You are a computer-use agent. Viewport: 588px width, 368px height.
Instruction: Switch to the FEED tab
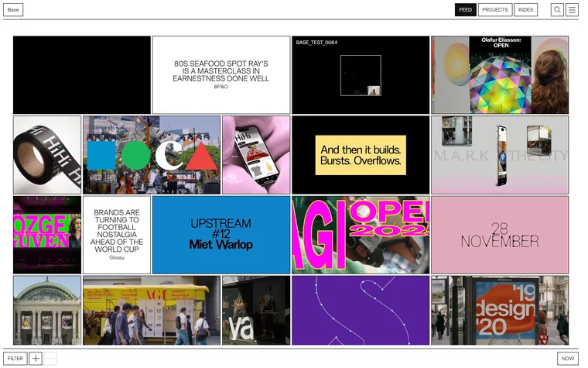click(466, 10)
